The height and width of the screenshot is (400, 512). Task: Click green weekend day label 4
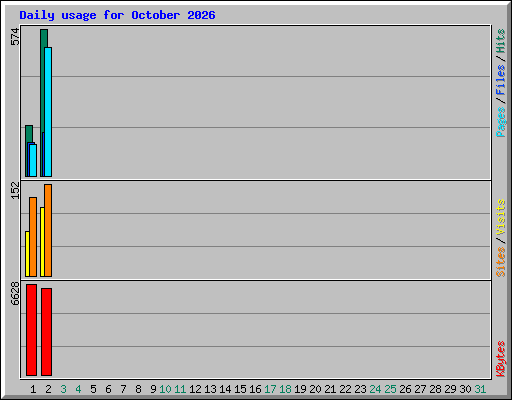78,389
